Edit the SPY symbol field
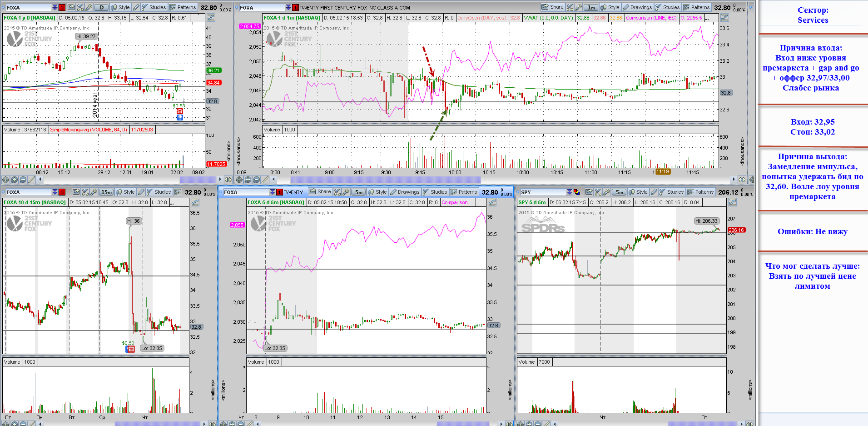 543,192
